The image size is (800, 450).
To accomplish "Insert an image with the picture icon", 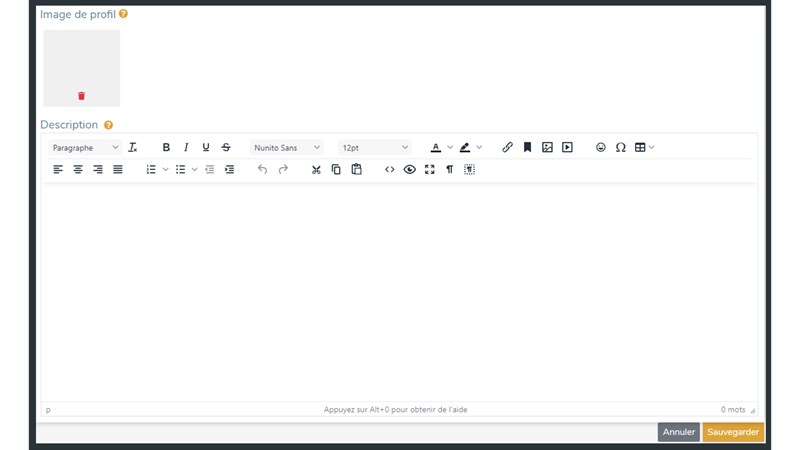I will (x=547, y=147).
